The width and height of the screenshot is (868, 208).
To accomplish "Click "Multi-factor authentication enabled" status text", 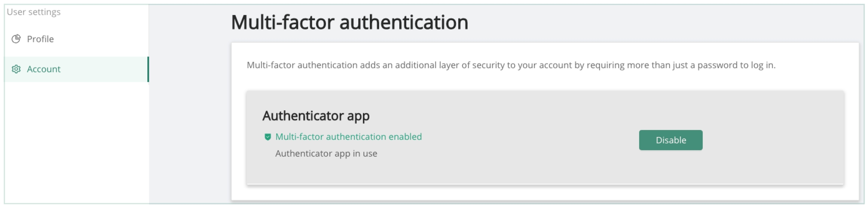I will click(x=348, y=137).
